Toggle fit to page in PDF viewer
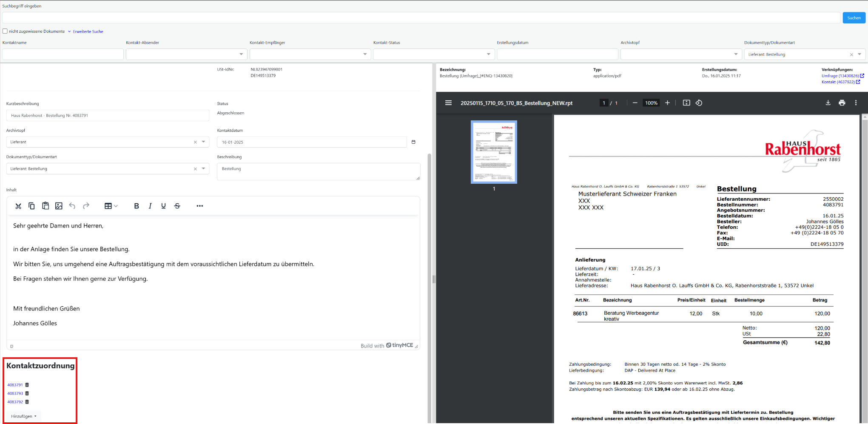The image size is (868, 424). [686, 103]
